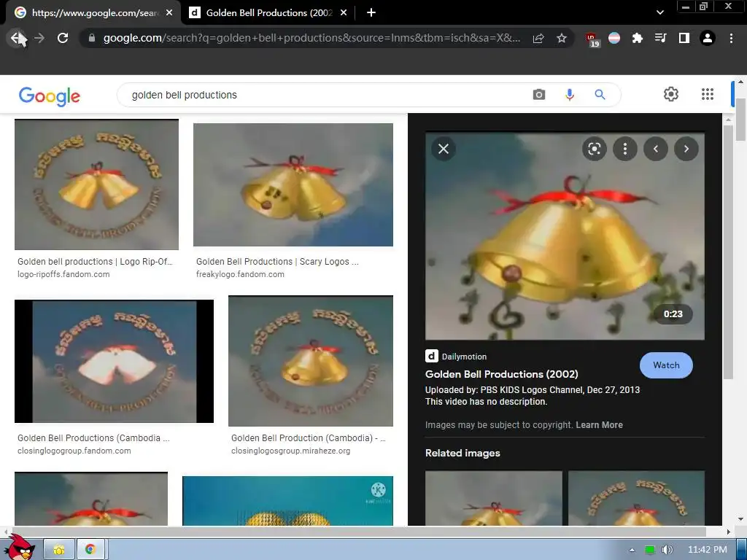Show next image in preview
The image size is (747, 560).
(686, 149)
